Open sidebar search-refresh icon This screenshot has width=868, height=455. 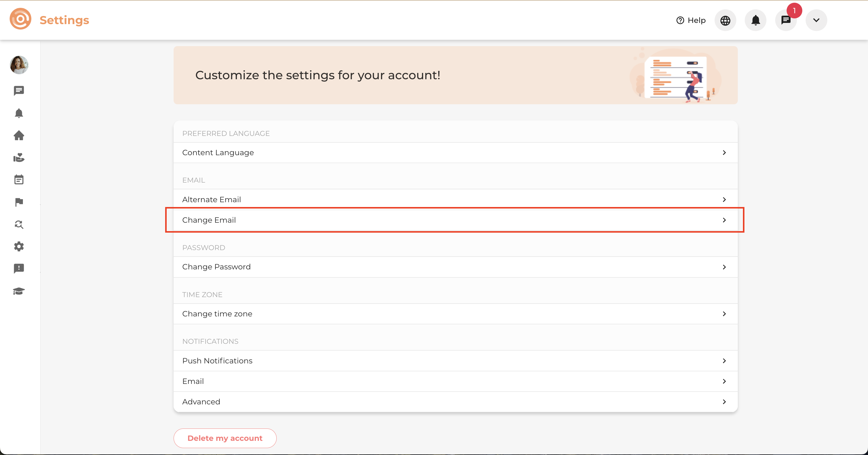[x=19, y=224]
